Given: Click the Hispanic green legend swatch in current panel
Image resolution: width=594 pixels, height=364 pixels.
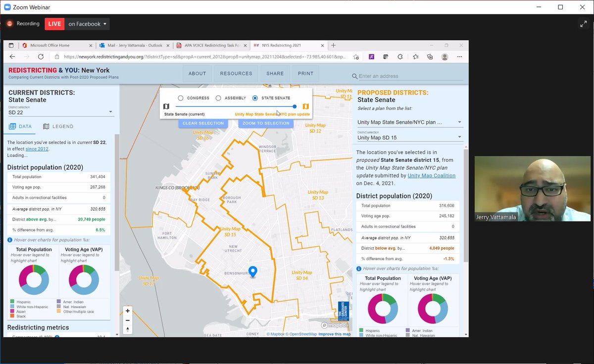Looking at the screenshot, I should click(x=12, y=302).
